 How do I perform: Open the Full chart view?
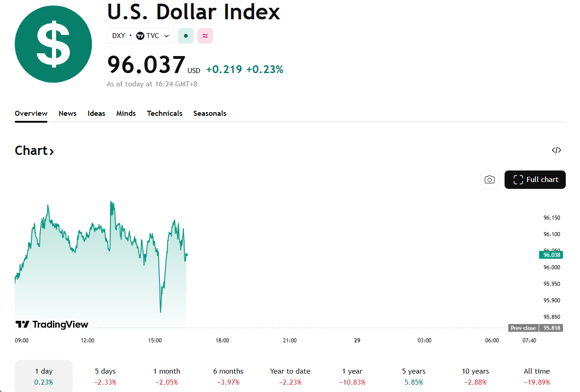pos(535,180)
